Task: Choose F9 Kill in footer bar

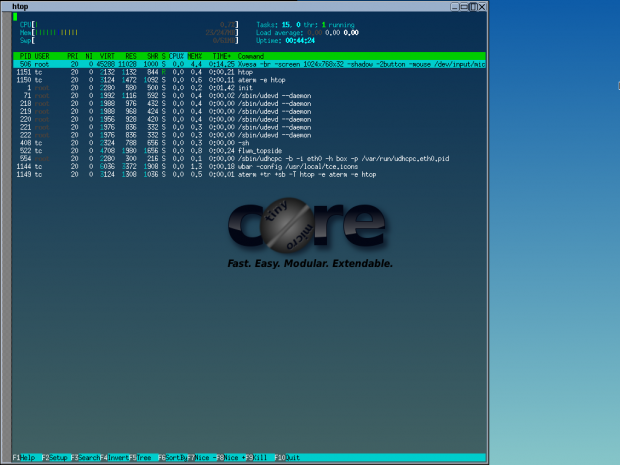Action: pos(257,457)
